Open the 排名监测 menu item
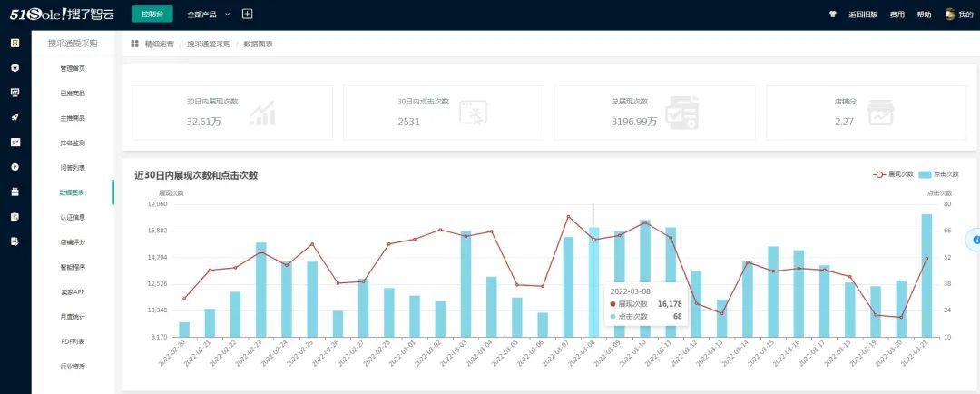 pyautogui.click(x=73, y=143)
